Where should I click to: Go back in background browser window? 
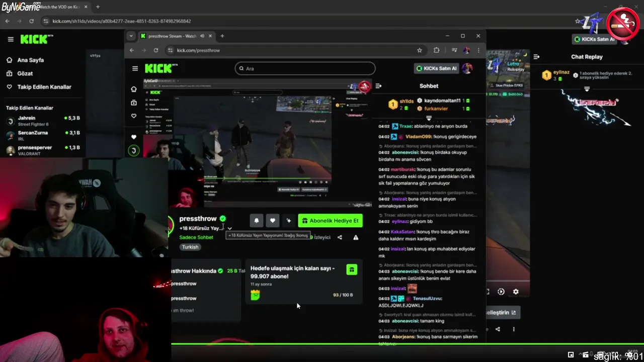pyautogui.click(x=7, y=21)
